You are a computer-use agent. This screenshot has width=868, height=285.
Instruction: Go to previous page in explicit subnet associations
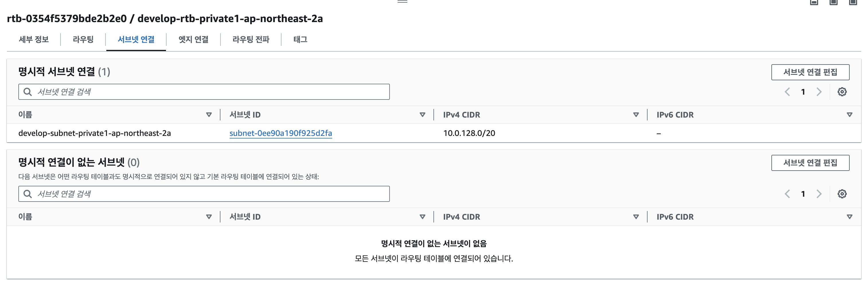pyautogui.click(x=787, y=92)
